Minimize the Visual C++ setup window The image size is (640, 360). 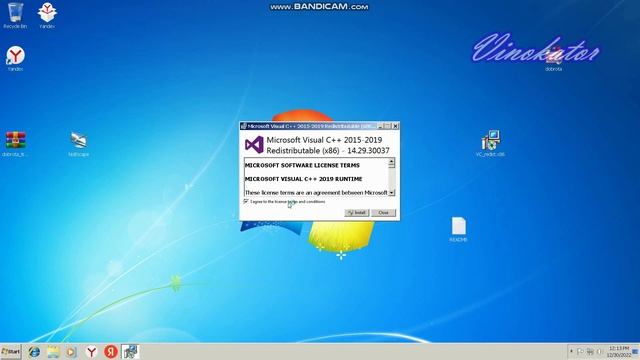[380, 126]
